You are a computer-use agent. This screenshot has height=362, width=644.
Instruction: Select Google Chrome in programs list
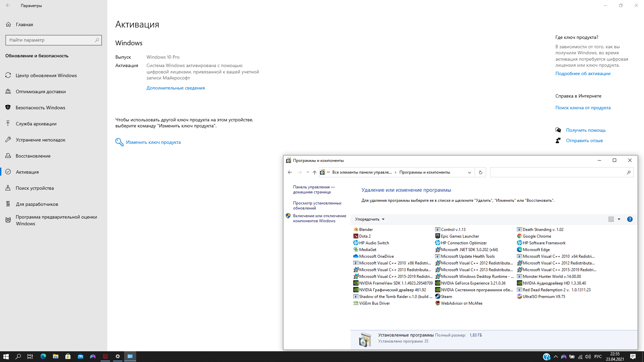tap(537, 236)
